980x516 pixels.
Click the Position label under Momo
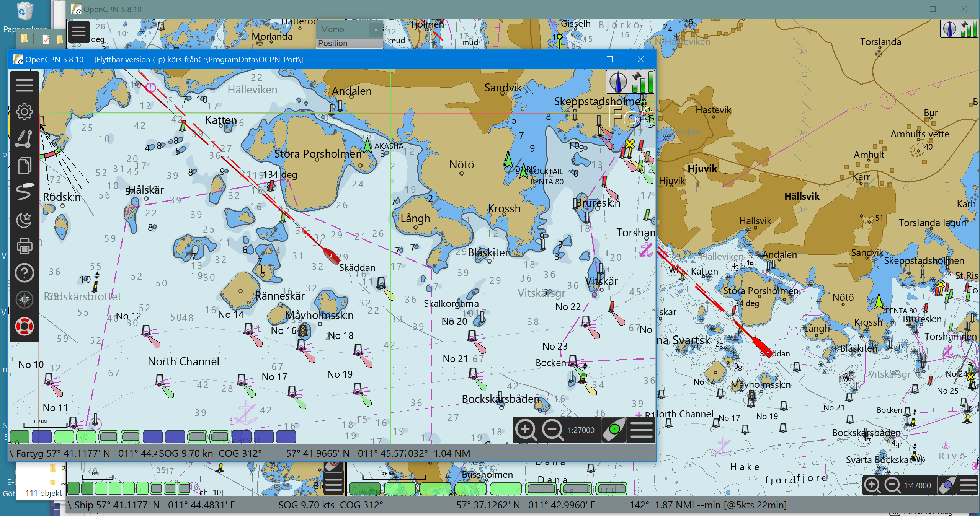click(332, 43)
